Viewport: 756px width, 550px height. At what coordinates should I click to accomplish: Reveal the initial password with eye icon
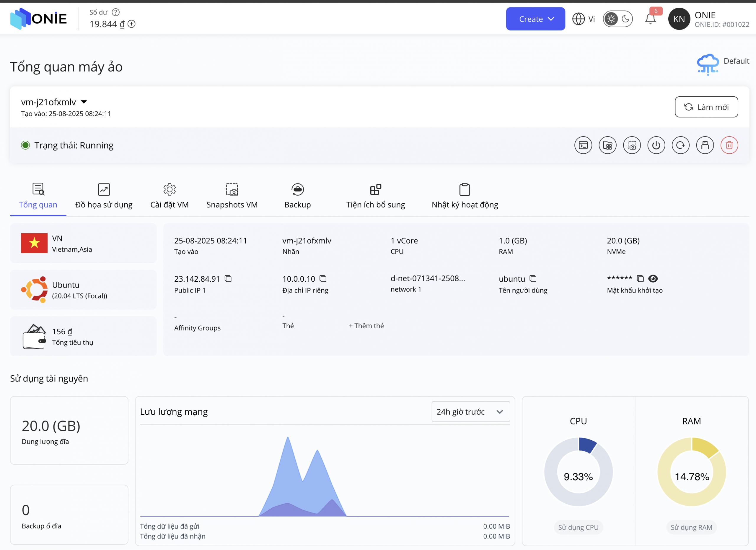point(653,278)
